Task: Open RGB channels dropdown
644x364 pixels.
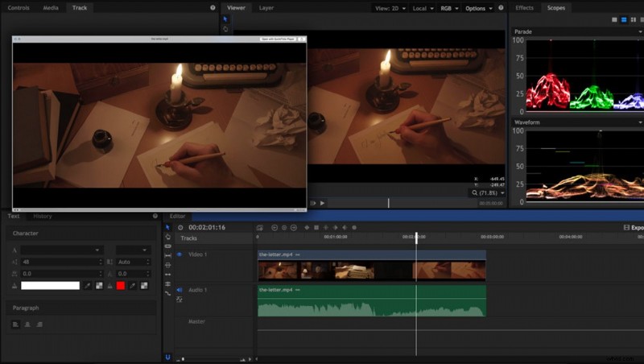Action: 449,8
